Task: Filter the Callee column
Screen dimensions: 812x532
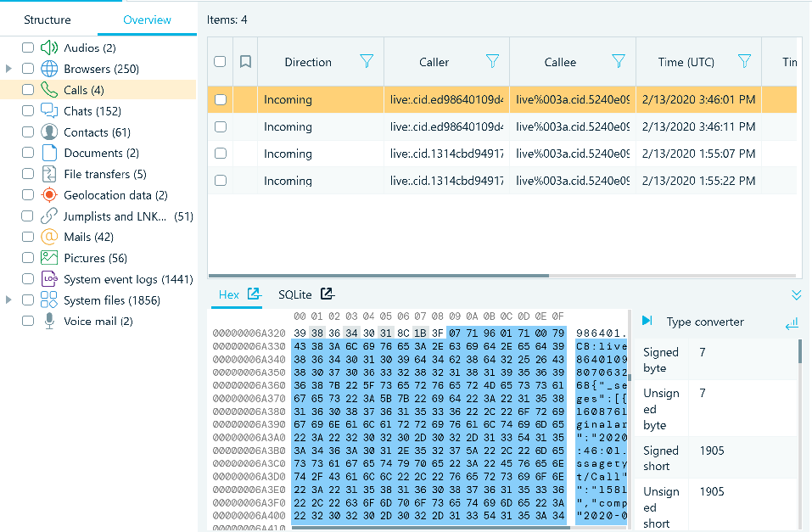Action: [619, 62]
